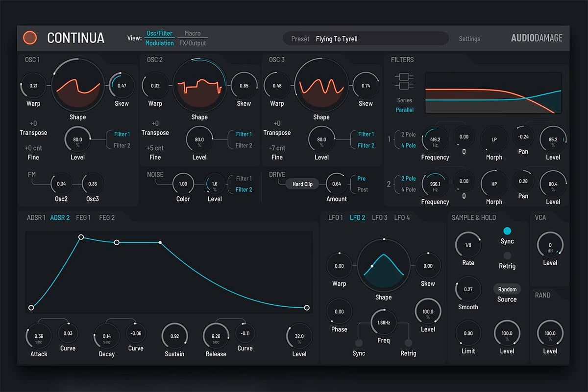Click the OSC 2 Fine value +5 cnt

pyautogui.click(x=155, y=148)
